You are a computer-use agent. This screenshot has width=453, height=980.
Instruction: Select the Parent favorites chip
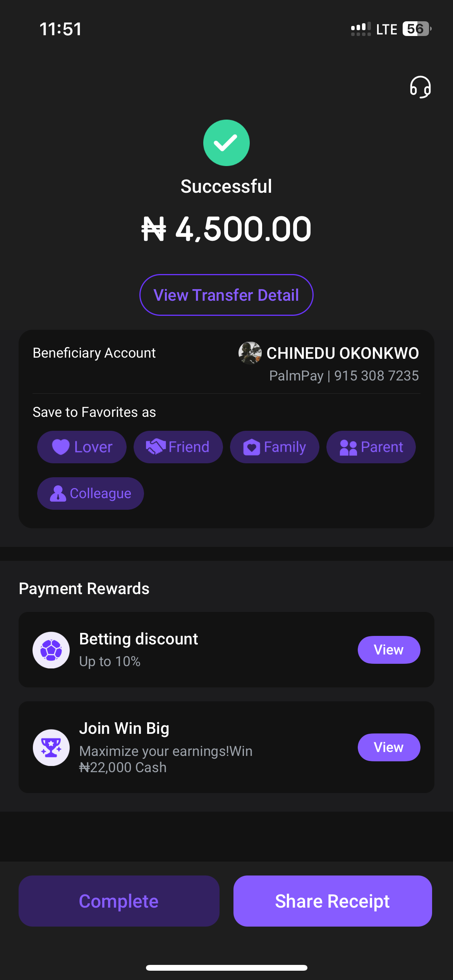[x=371, y=447]
